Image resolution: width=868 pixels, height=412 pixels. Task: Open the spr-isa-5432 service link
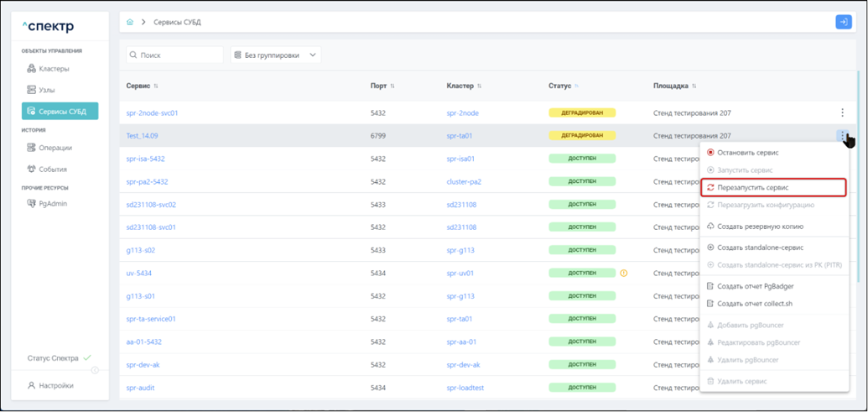[x=145, y=159]
